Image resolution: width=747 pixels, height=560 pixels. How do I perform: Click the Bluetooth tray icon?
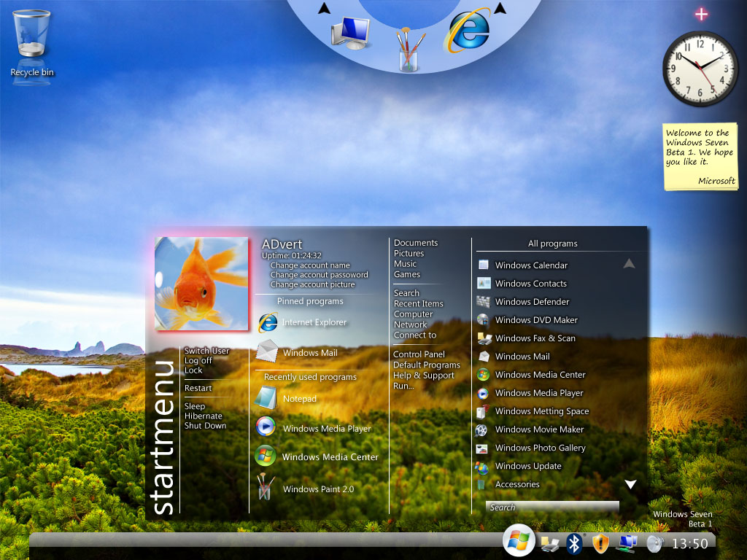575,543
